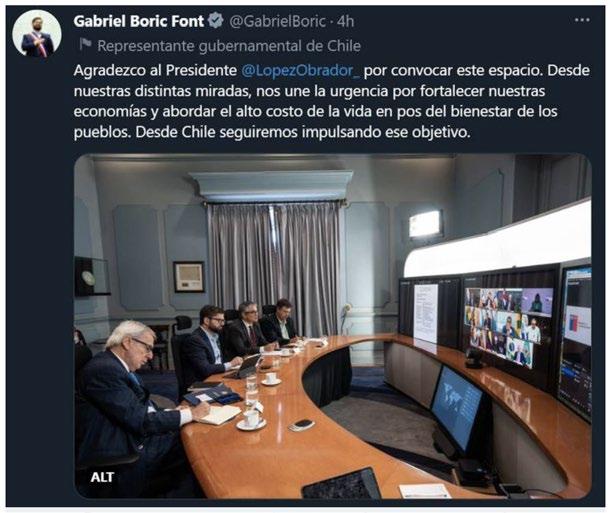Click the white-haired man writing in photo
The height and width of the screenshot is (513, 612).
pos(135,394)
